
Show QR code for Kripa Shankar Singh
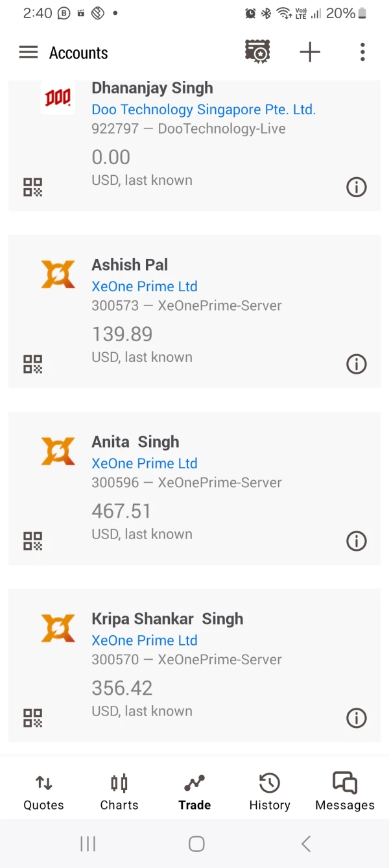click(x=33, y=718)
